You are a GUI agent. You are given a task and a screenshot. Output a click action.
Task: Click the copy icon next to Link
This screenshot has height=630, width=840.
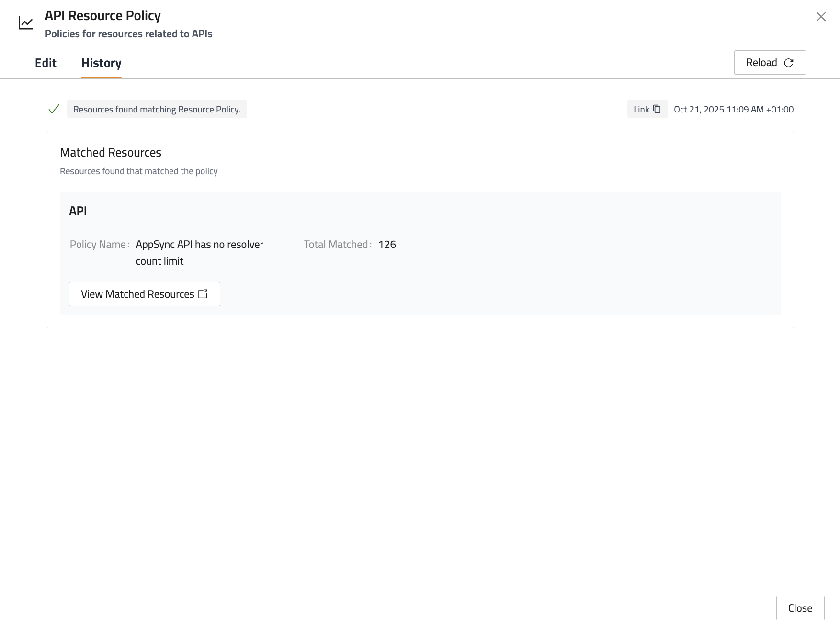tap(657, 109)
